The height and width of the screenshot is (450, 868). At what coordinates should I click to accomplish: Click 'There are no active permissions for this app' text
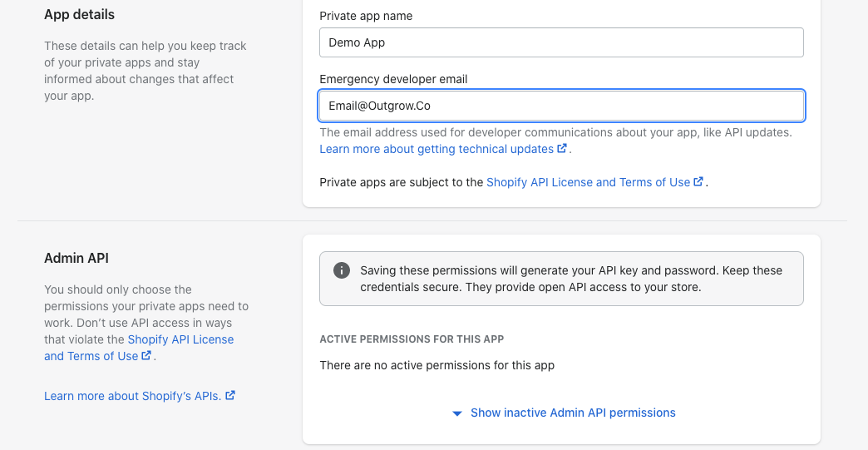pyautogui.click(x=436, y=365)
